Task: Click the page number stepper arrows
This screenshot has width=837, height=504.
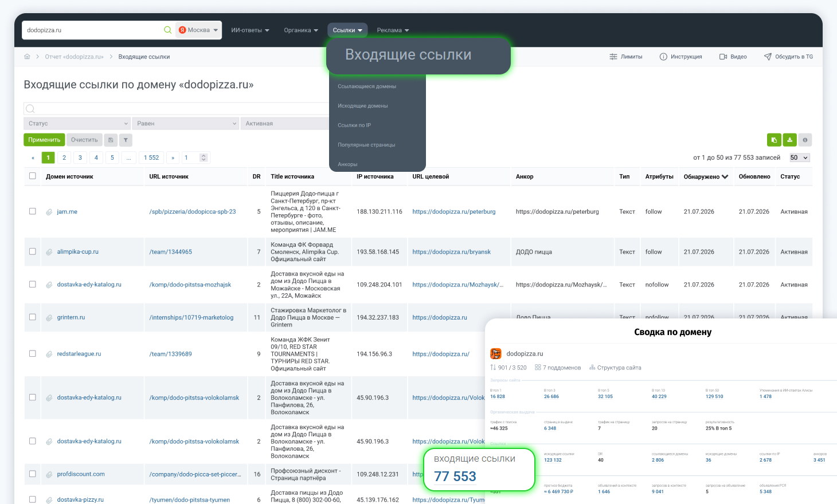Action: pyautogui.click(x=204, y=157)
